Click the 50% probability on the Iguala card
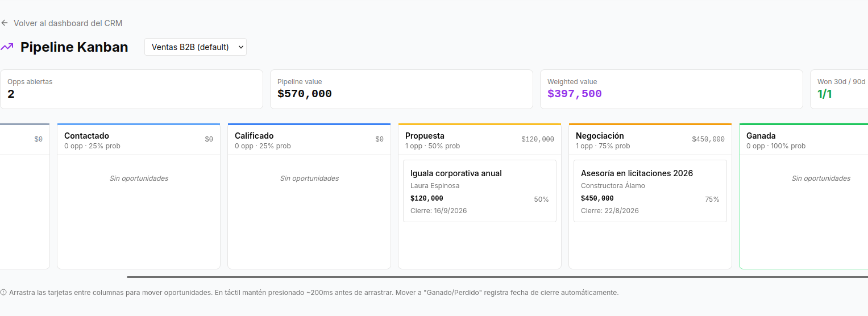Image resolution: width=868 pixels, height=316 pixels. tap(541, 199)
